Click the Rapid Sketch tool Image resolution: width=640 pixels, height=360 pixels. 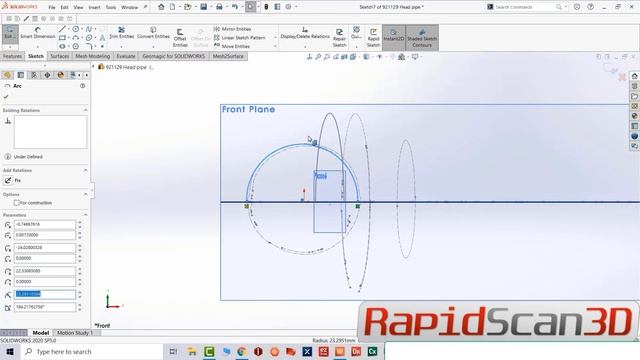[x=373, y=38]
